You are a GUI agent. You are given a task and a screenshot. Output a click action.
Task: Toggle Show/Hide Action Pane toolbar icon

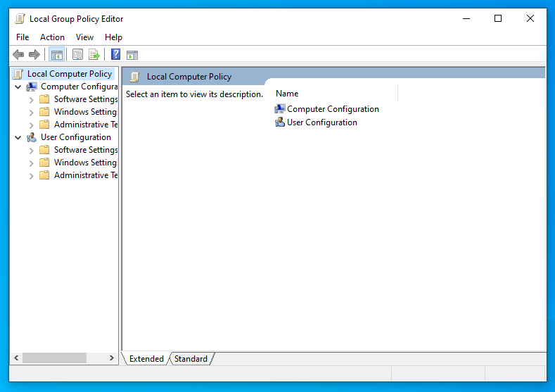[x=132, y=55]
